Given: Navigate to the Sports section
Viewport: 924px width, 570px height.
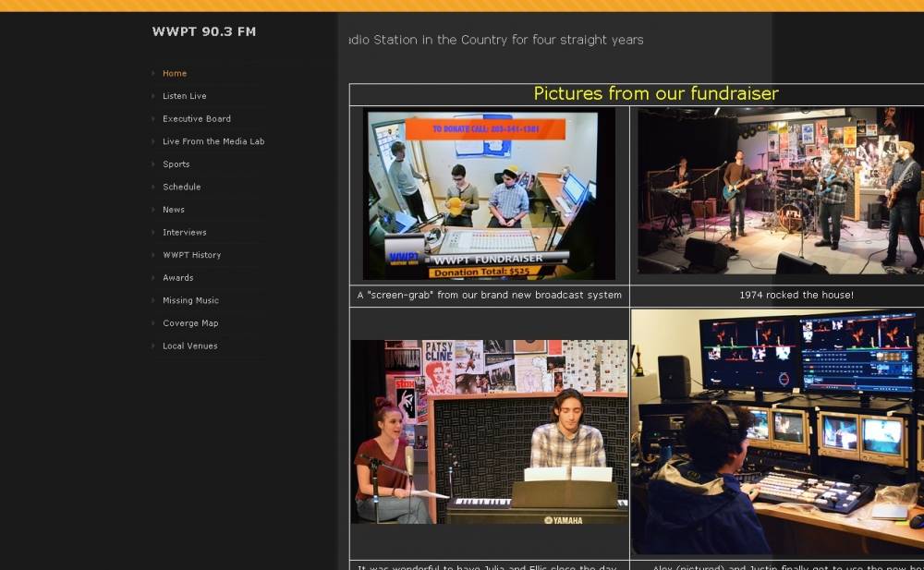Looking at the screenshot, I should click(x=176, y=164).
